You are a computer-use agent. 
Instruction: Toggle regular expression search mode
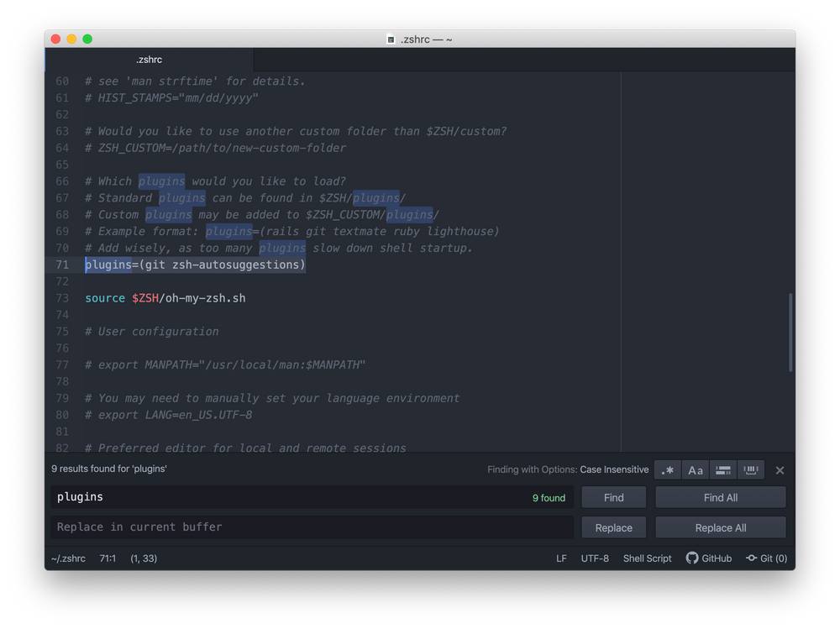(x=667, y=469)
